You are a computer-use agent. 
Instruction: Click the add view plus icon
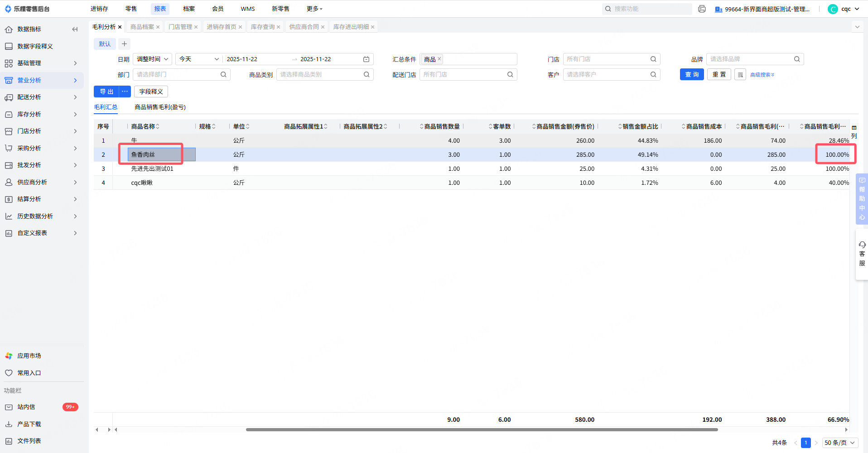[124, 44]
